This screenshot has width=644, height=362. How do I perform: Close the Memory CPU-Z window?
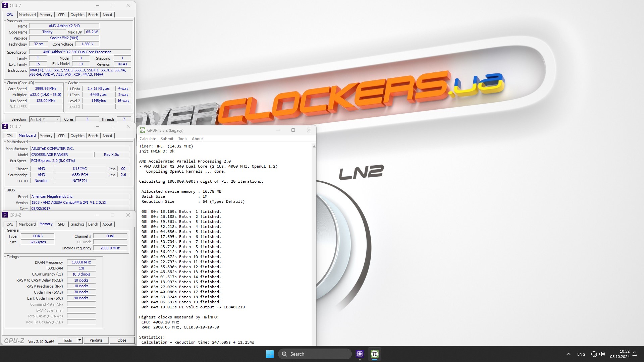click(x=128, y=215)
